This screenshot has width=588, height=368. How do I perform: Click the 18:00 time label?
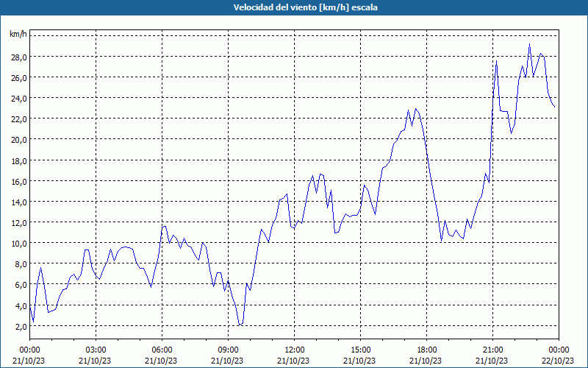(427, 350)
